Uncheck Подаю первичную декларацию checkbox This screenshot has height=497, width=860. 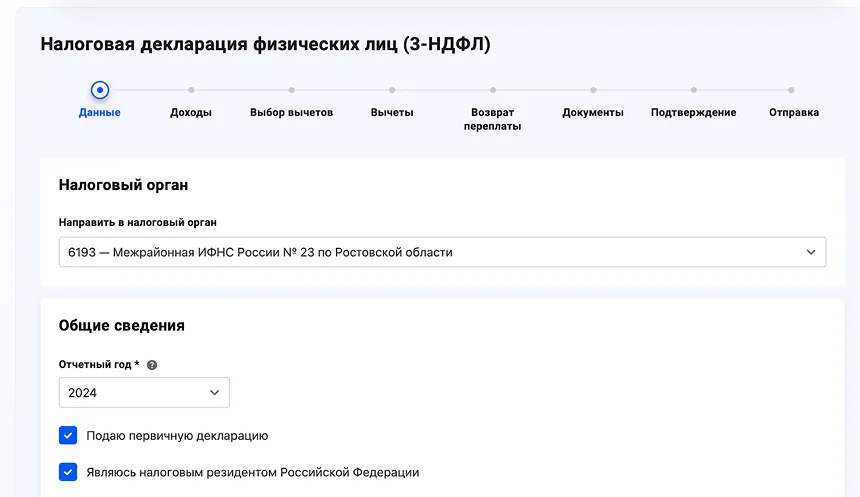pos(68,435)
